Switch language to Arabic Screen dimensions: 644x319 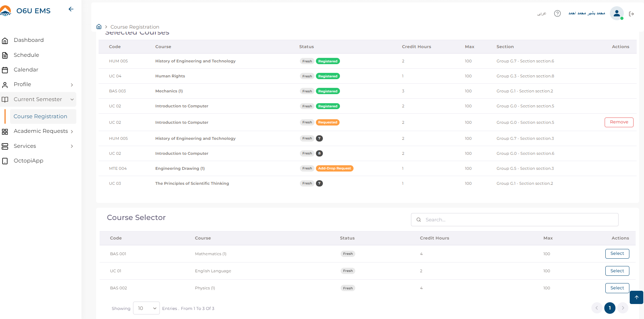coord(542,14)
